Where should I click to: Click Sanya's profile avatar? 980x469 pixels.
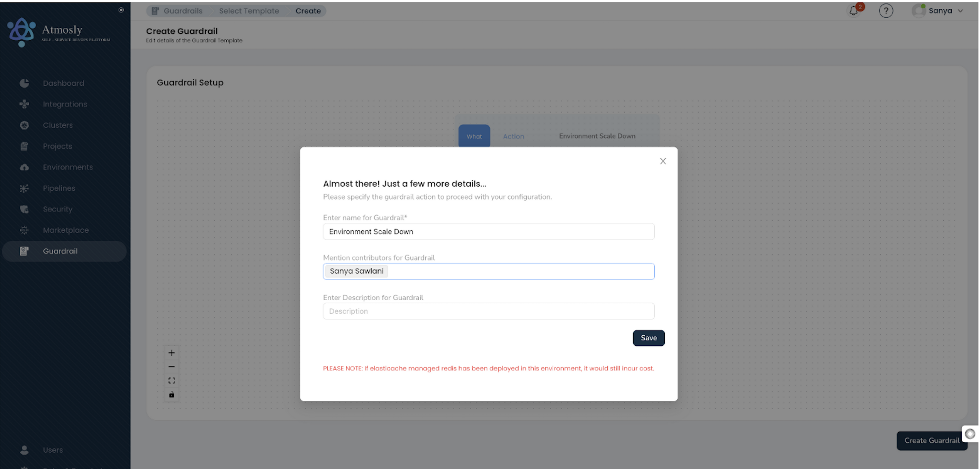pyautogui.click(x=918, y=11)
